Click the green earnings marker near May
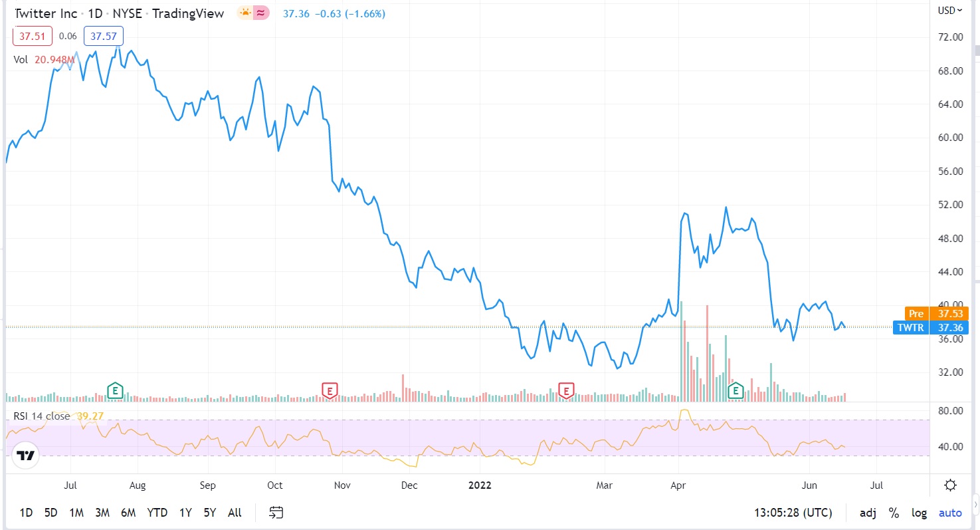This screenshot has width=980, height=530. point(735,390)
